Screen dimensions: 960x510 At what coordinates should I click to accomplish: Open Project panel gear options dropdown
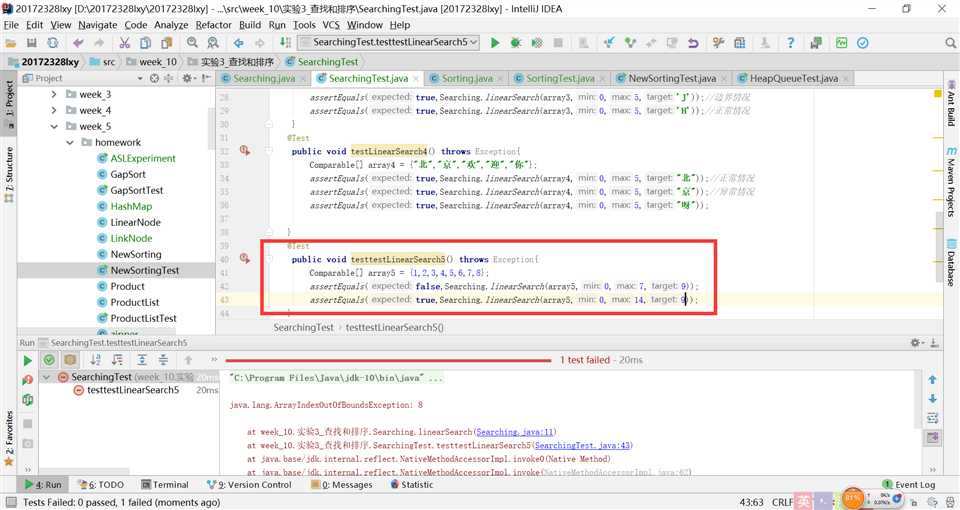click(189, 78)
